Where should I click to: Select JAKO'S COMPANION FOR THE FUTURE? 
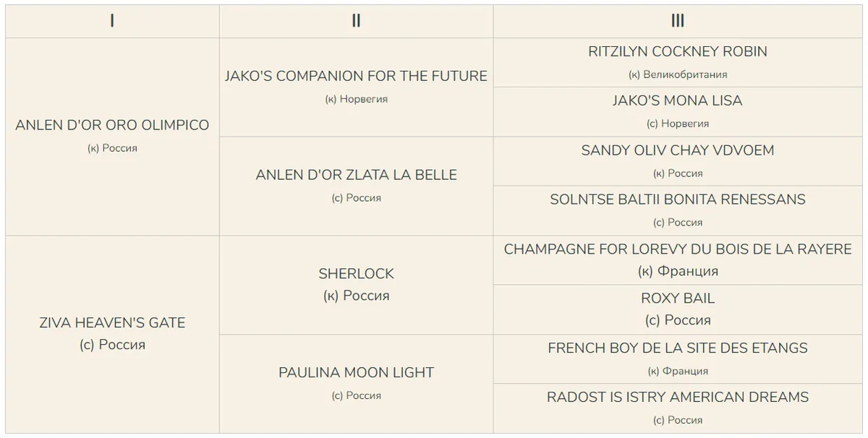coord(356,76)
